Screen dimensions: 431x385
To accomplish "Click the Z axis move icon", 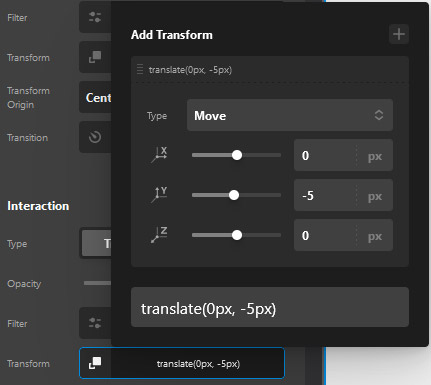I will tap(159, 235).
